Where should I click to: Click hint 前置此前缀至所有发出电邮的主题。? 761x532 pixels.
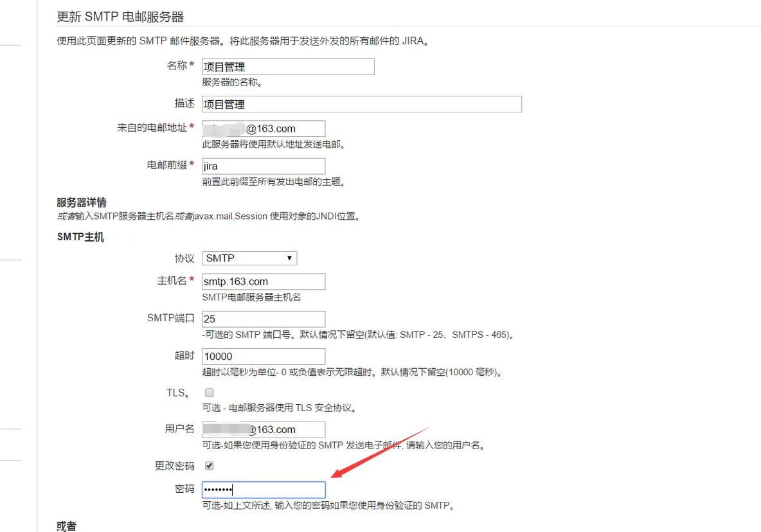click(273, 182)
